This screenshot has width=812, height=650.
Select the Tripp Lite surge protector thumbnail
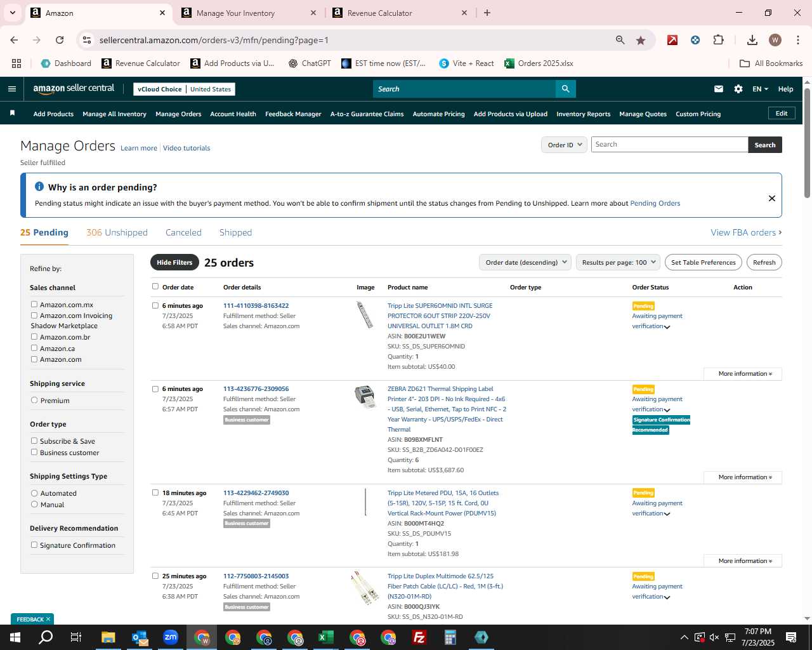click(x=365, y=315)
